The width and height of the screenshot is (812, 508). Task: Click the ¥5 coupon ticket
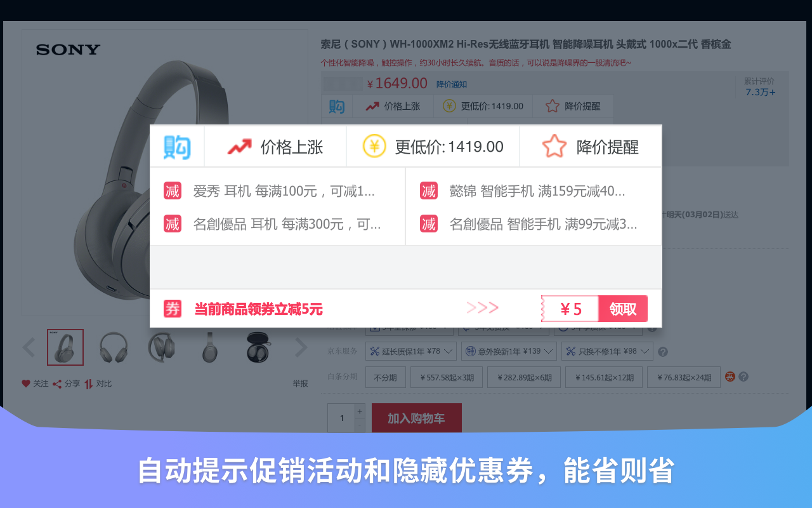(x=570, y=309)
